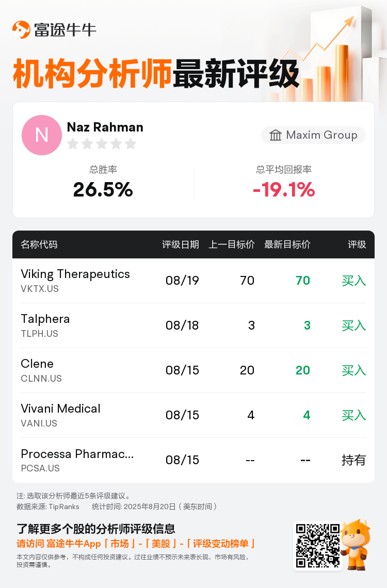
Task: Open the Viking Therapeutics VKTX.US row
Action: (193, 281)
